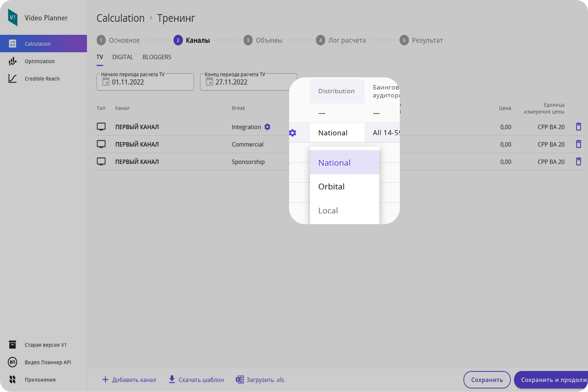Delete the Sponsorship row with trash icon
The image size is (588, 392).
tap(578, 161)
